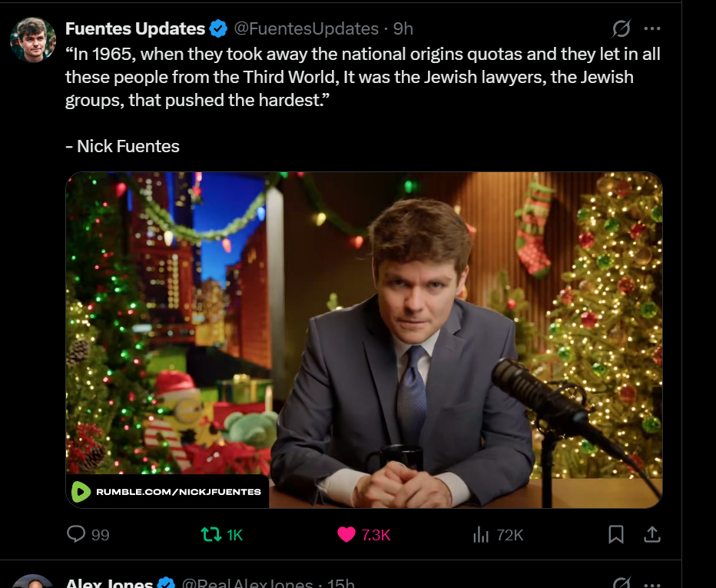Click the share upload icon
The height and width of the screenshot is (588, 716).
[x=652, y=534]
